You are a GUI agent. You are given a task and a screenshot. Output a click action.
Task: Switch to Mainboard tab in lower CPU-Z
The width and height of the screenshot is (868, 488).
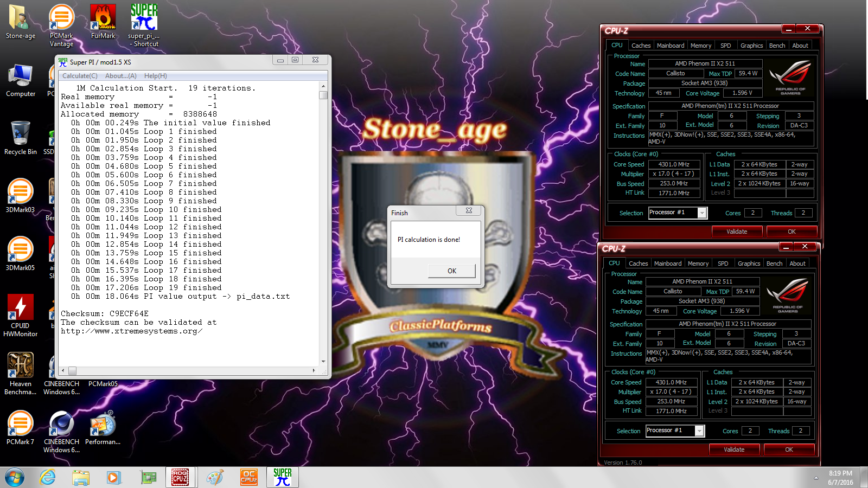tap(668, 264)
